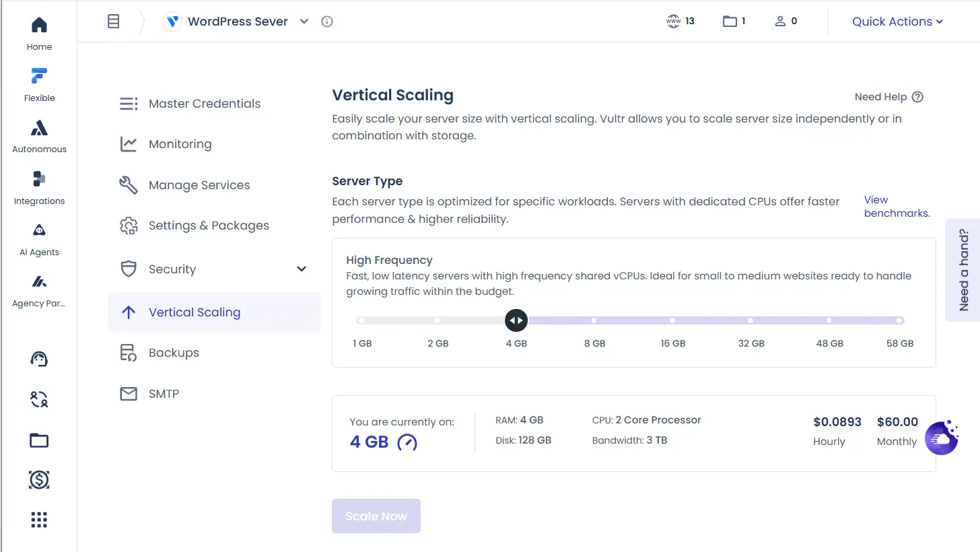
Task: Set slider to the 48 GB stop
Action: coord(829,320)
